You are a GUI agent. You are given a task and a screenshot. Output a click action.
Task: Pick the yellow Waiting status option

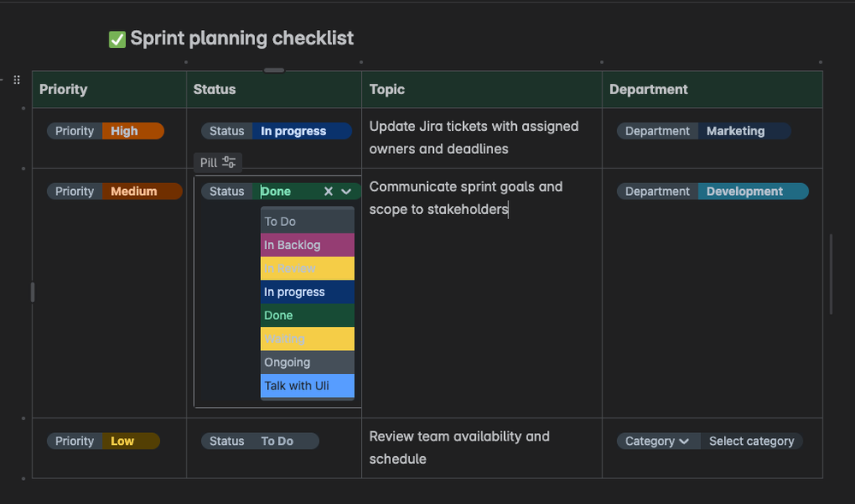pyautogui.click(x=306, y=339)
